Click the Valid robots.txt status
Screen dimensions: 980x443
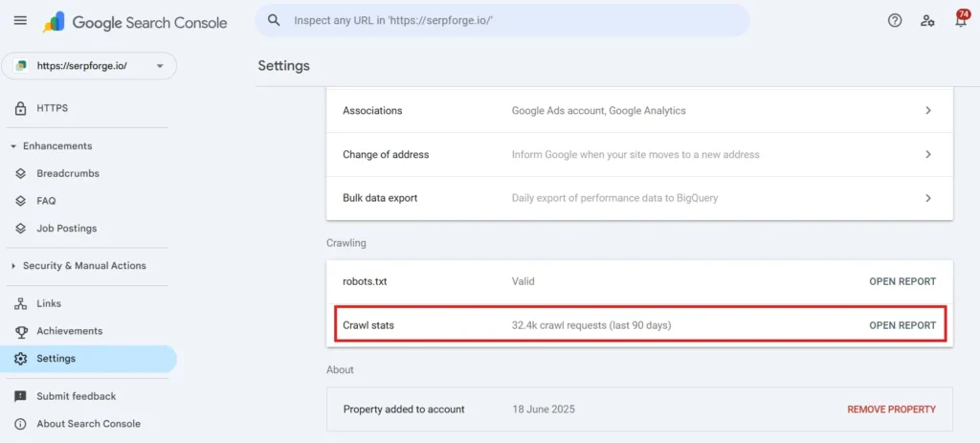(x=523, y=282)
